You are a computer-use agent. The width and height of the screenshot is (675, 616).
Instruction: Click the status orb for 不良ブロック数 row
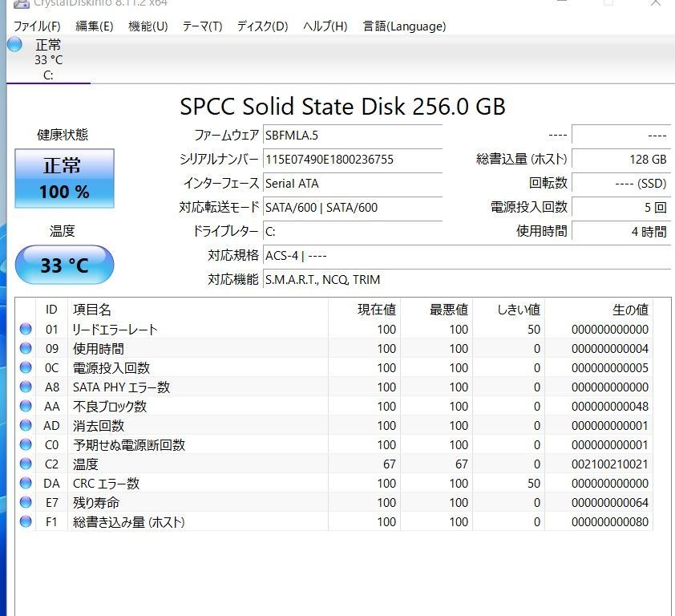click(26, 406)
